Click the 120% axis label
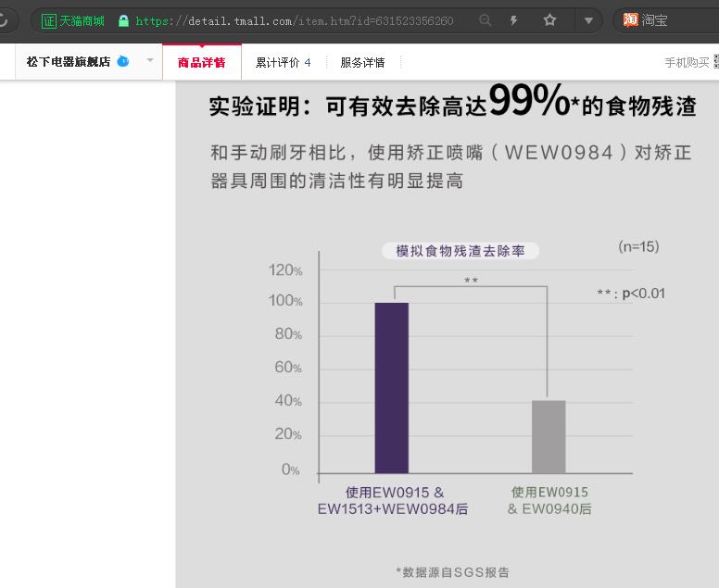The width and height of the screenshot is (719, 588). click(285, 270)
